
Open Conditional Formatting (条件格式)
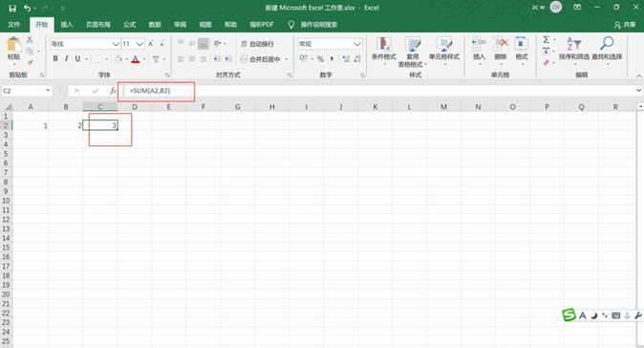pos(383,50)
